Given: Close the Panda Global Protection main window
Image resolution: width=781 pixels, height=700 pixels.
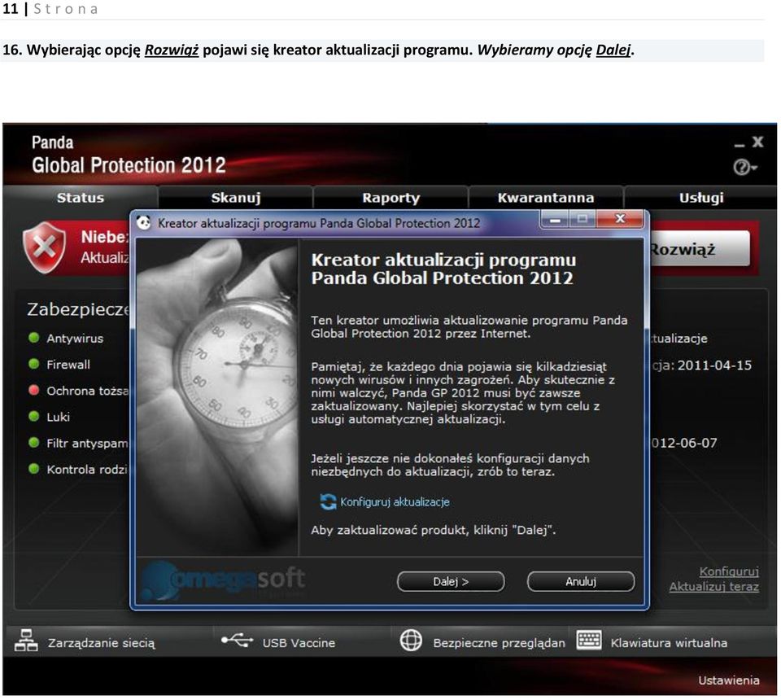Looking at the screenshot, I should (x=757, y=142).
